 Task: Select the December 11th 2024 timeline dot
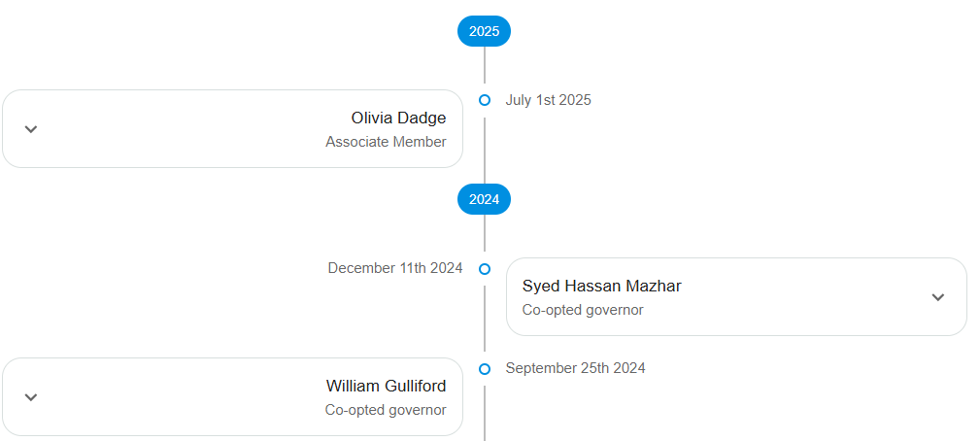(x=485, y=268)
